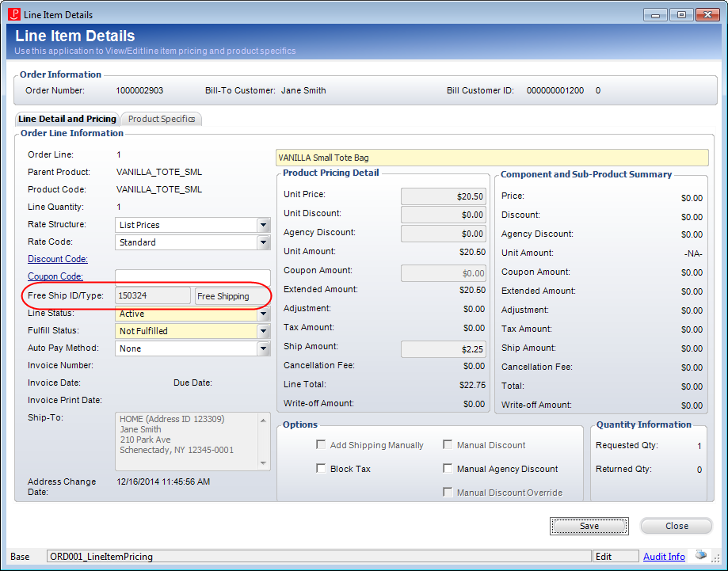Tick the Add Shipping Manually checkbox
This screenshot has height=571, width=728.
click(x=321, y=444)
